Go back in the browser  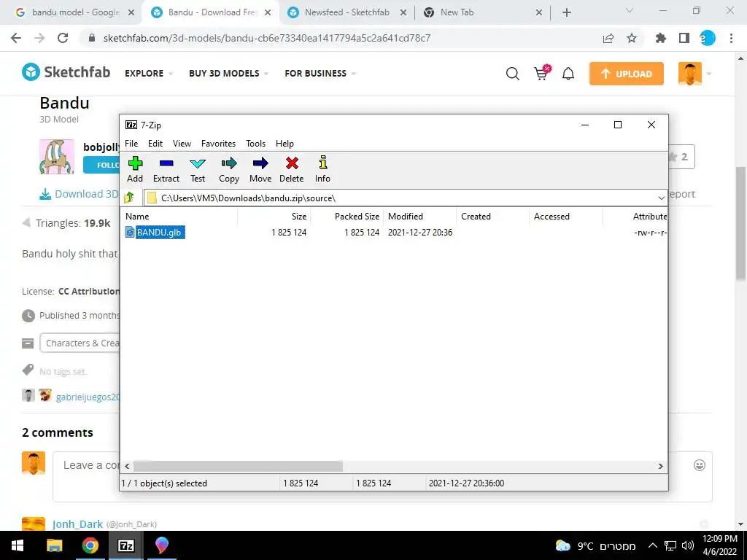click(x=16, y=38)
